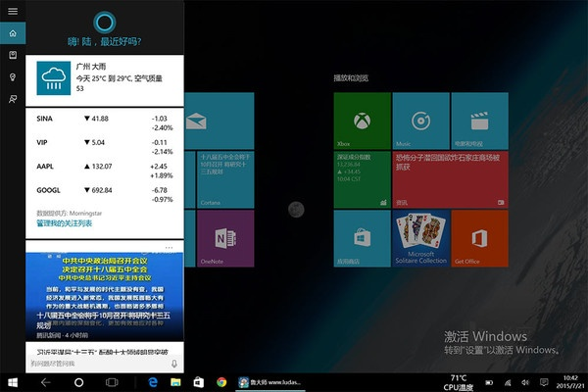Open Microsoft Solitaire Collection tile

(419, 238)
